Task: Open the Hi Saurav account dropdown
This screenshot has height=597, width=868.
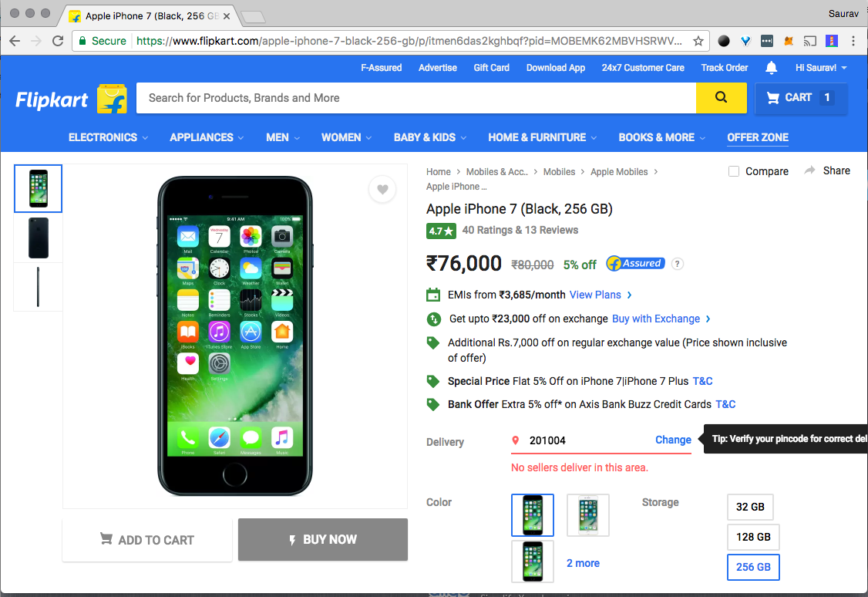Action: (x=821, y=68)
